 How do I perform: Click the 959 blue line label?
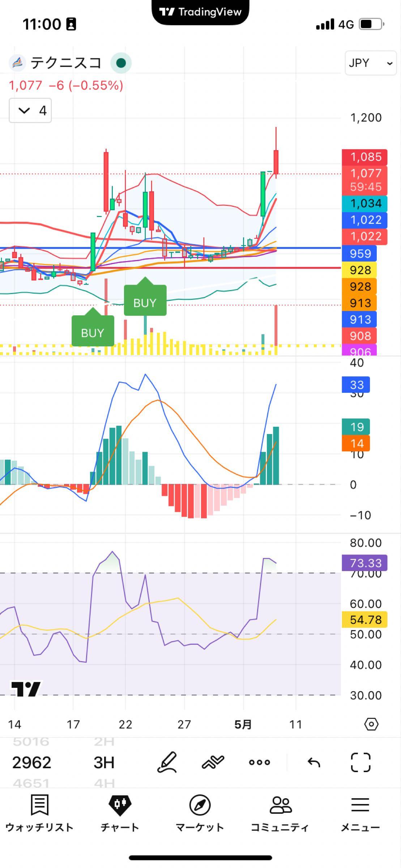click(359, 254)
